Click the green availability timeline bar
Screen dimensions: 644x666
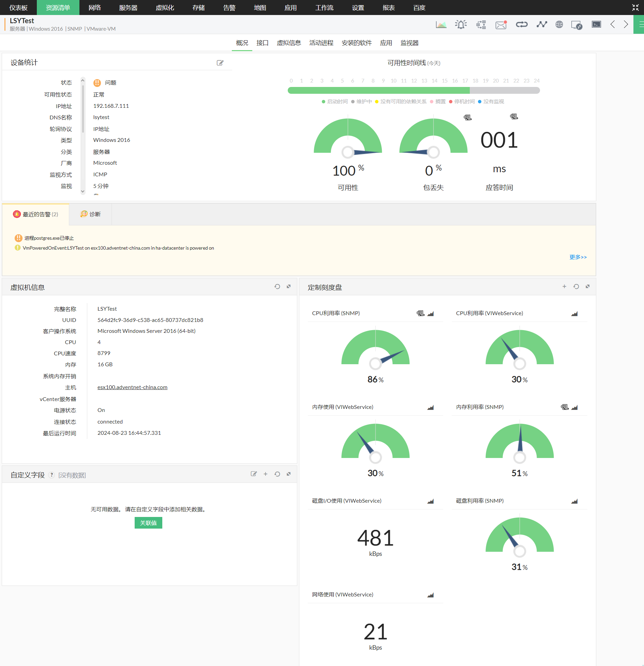pos(378,90)
